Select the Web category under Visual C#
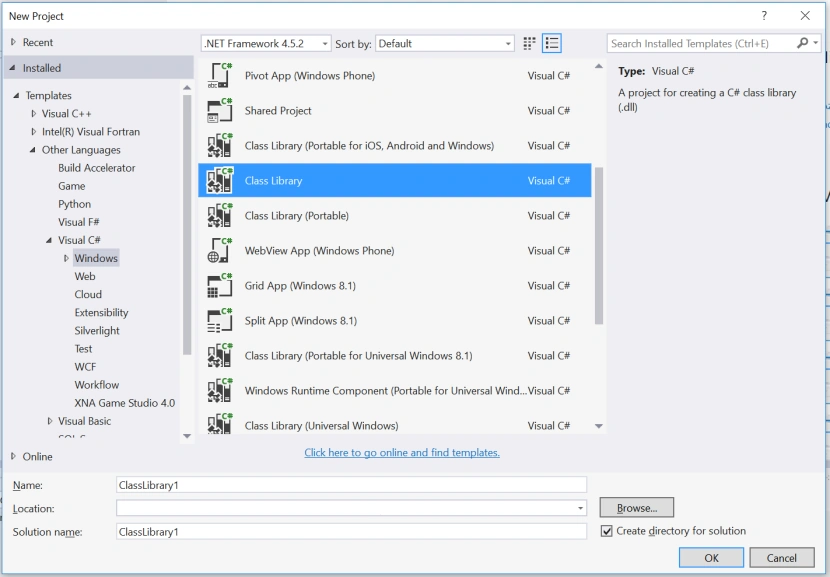The image size is (830, 577). 85,276
